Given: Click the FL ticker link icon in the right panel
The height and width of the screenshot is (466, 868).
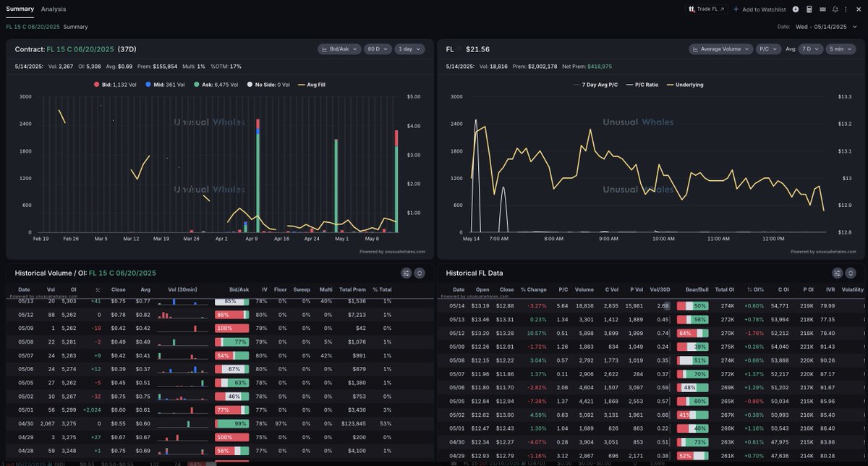Looking at the screenshot, I should 458,49.
